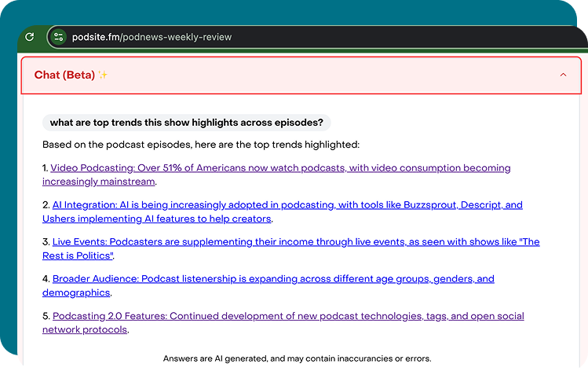
Task: Select the 'Based on the podcast episodes' line
Action: click(x=201, y=145)
